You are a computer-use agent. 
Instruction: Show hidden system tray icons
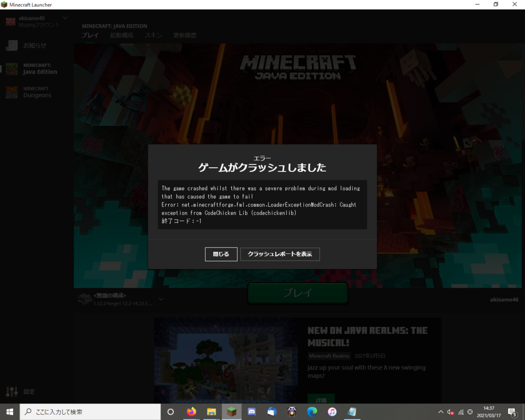click(440, 412)
